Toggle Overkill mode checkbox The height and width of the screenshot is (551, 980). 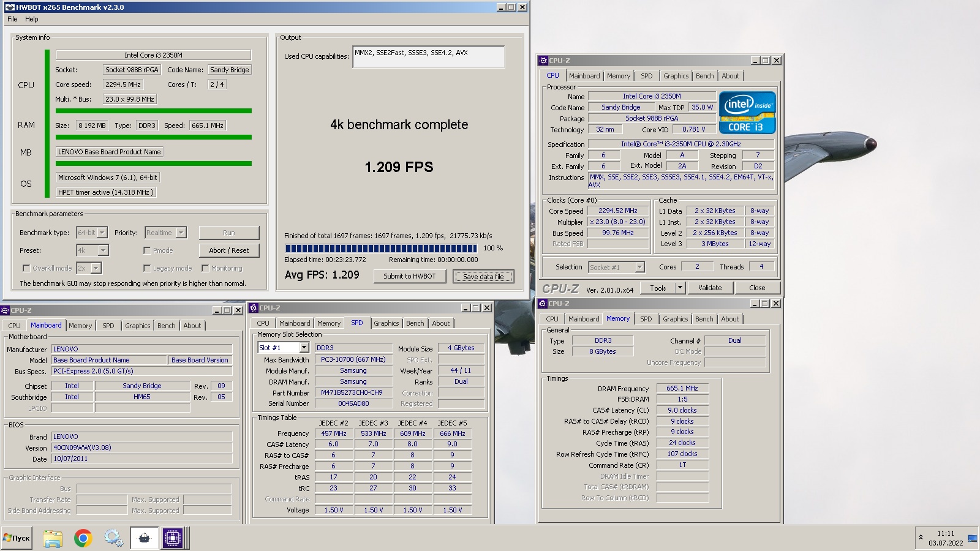pos(26,268)
